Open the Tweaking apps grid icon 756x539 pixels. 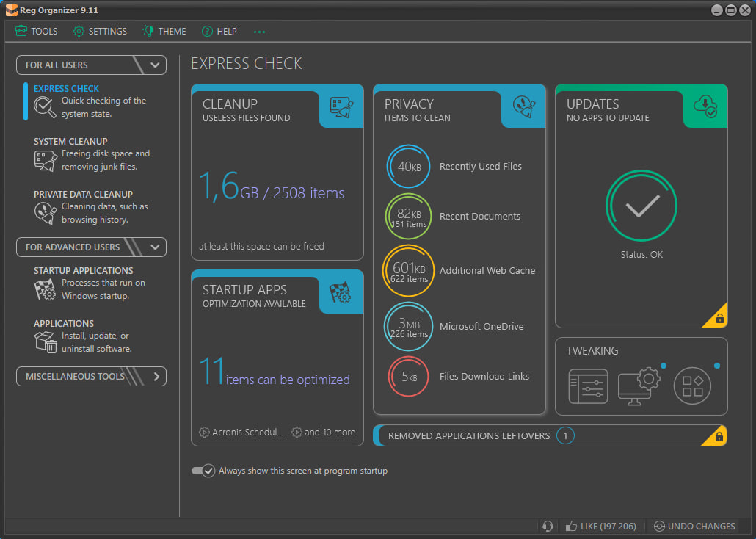(x=692, y=386)
